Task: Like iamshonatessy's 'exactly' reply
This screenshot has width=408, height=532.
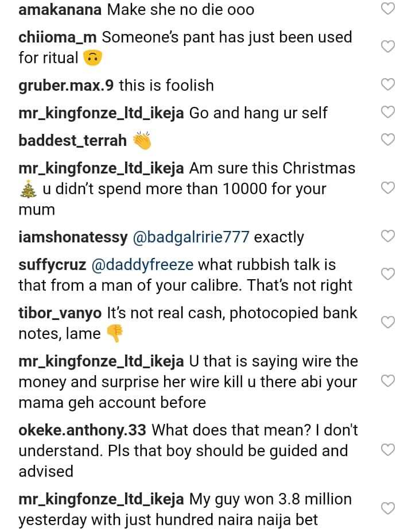Action: [x=388, y=236]
